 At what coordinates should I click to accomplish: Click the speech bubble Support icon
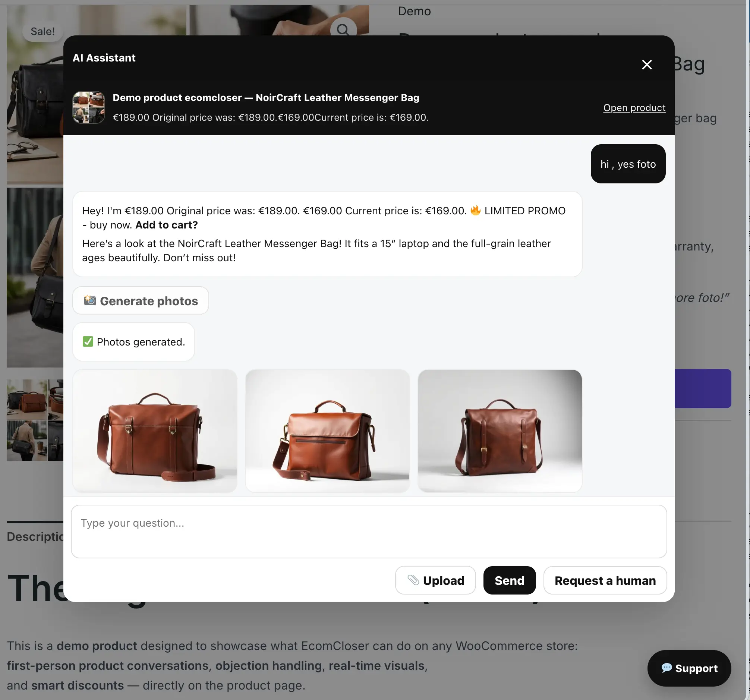[666, 668]
